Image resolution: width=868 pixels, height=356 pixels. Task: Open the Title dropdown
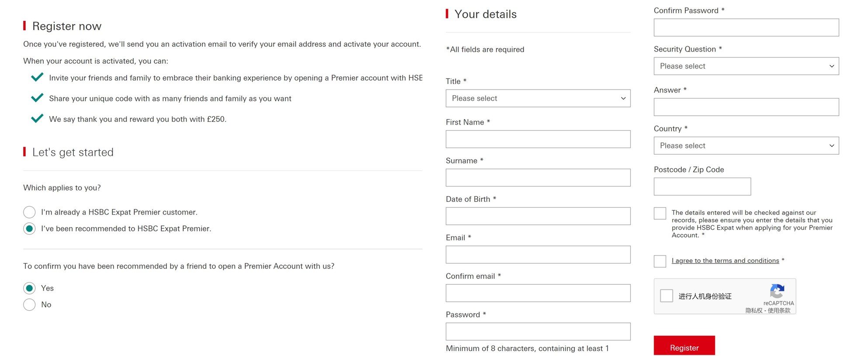click(538, 98)
